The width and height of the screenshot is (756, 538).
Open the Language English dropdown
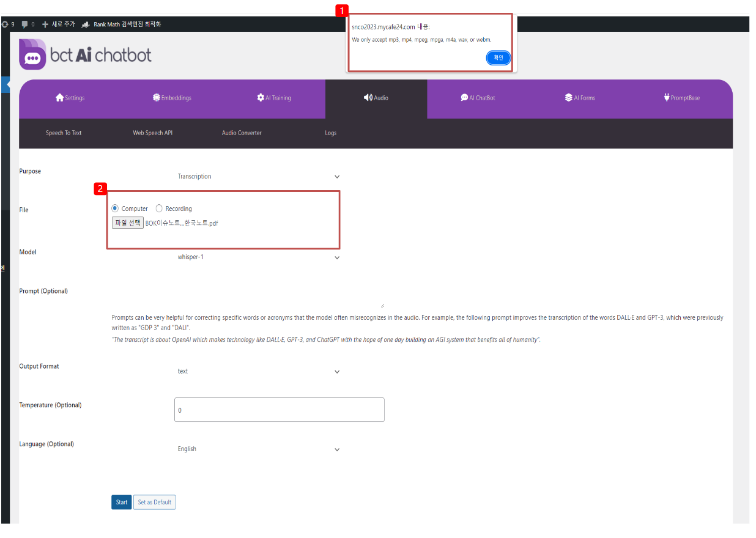258,449
